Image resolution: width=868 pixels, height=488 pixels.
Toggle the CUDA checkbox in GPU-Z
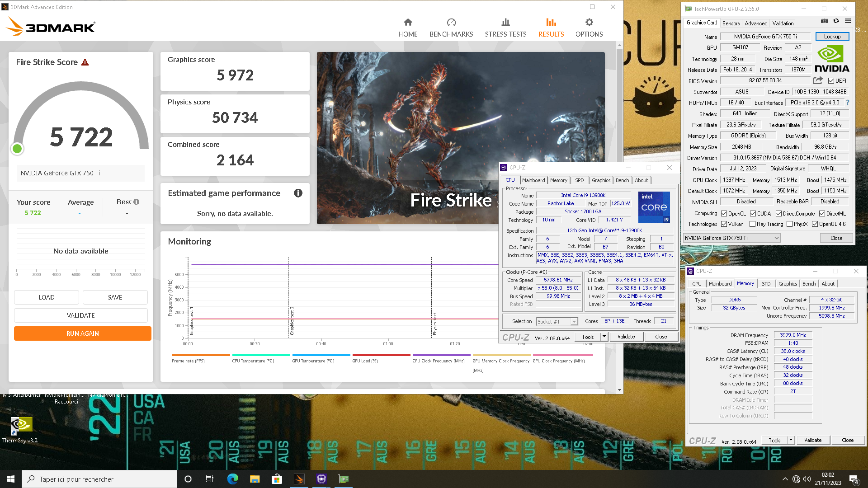(753, 213)
